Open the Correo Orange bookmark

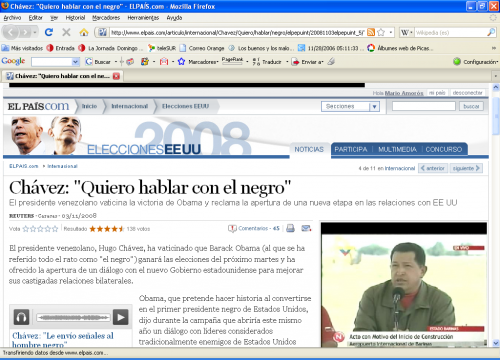pyautogui.click(x=202, y=48)
